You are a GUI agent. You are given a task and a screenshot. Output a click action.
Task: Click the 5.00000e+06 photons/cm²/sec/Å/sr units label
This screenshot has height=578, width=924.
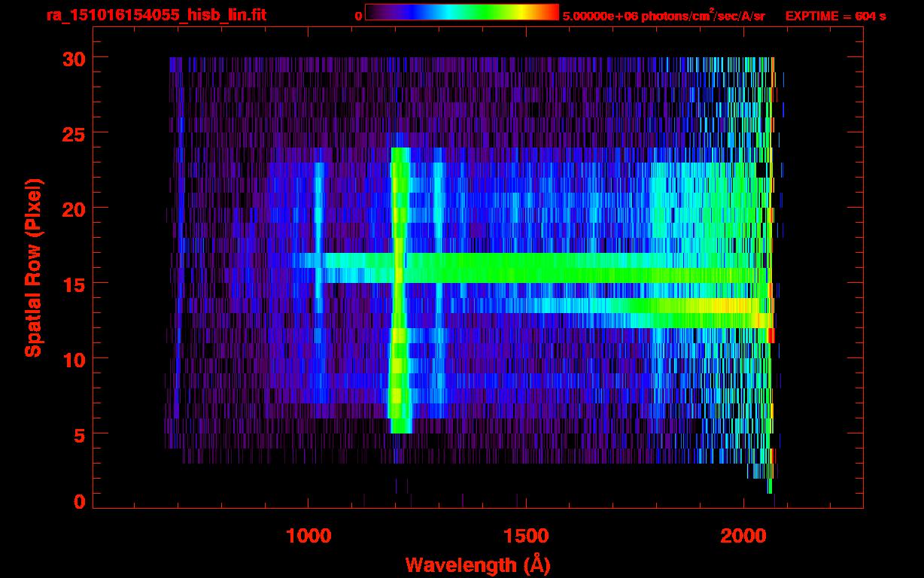pos(664,15)
